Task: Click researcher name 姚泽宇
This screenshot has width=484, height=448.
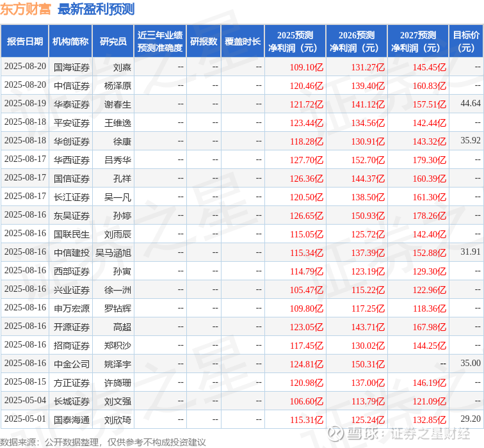Action: [118, 364]
